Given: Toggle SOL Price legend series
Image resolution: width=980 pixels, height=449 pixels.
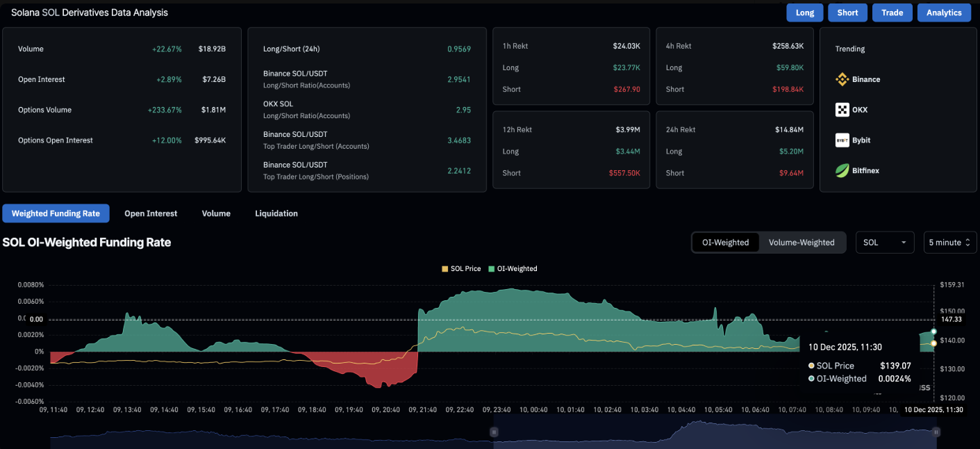Looking at the screenshot, I should click(461, 269).
